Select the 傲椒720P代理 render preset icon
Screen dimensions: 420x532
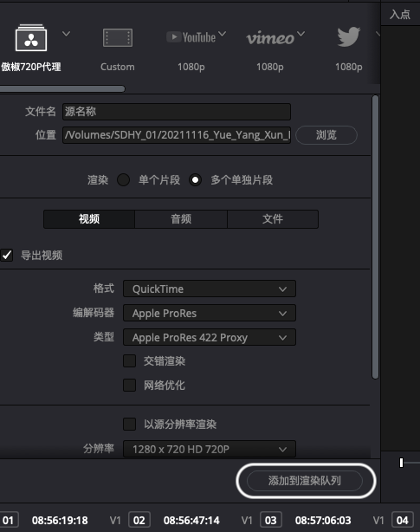click(x=31, y=37)
